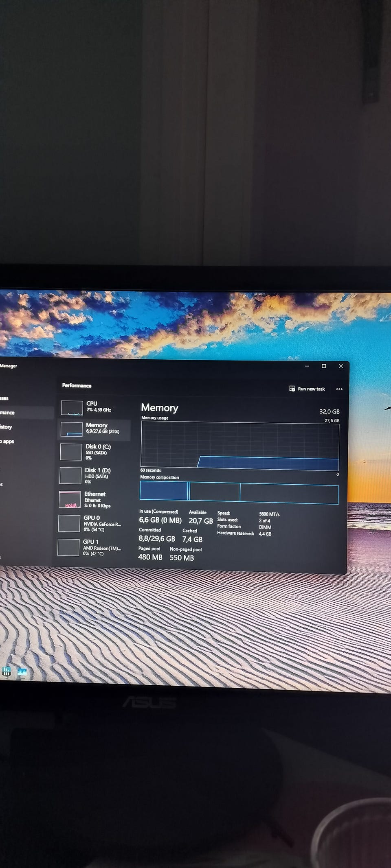Click the Hardware reserved 4,4 GB value
The image size is (391, 868).
(x=265, y=534)
